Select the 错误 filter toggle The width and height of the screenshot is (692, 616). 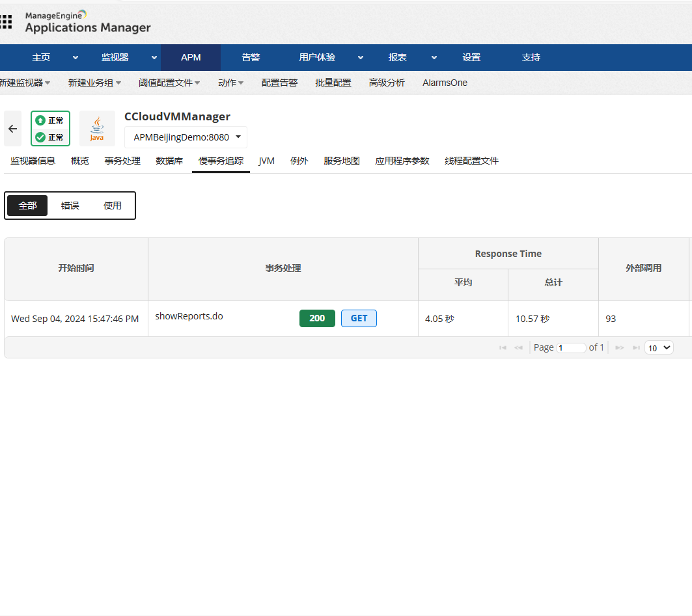pos(70,206)
